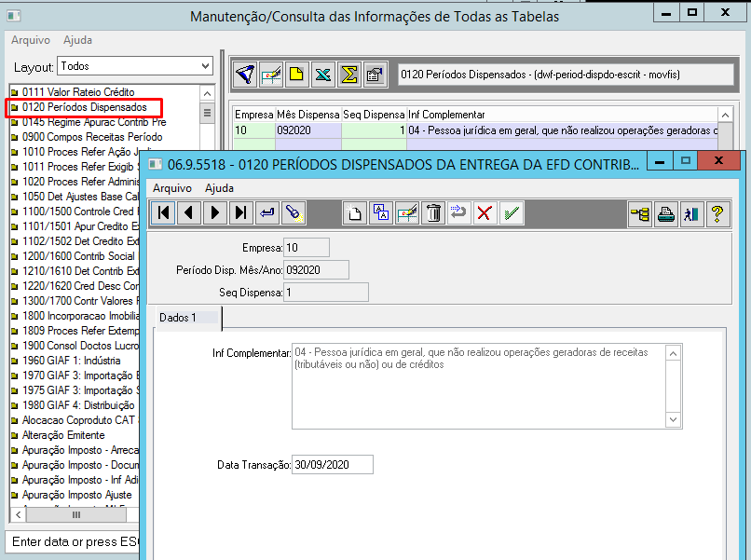Click the exit door icon in dialog toolbar

pyautogui.click(x=691, y=213)
